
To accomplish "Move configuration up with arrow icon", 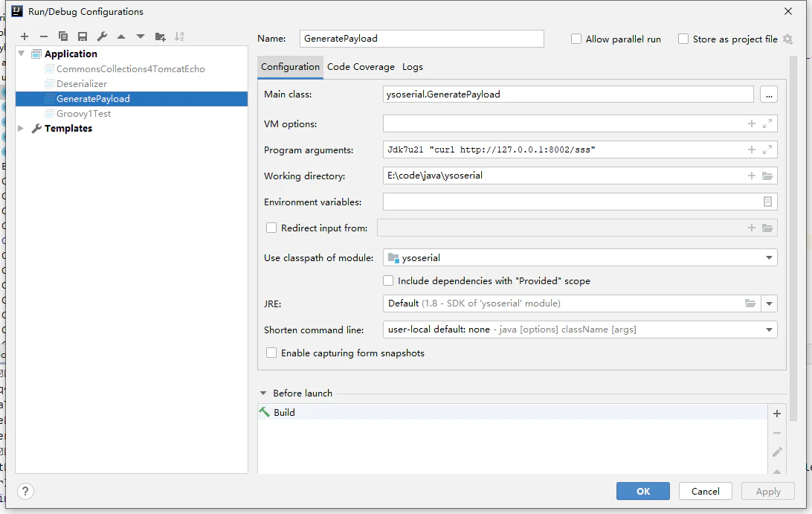I will [x=121, y=36].
